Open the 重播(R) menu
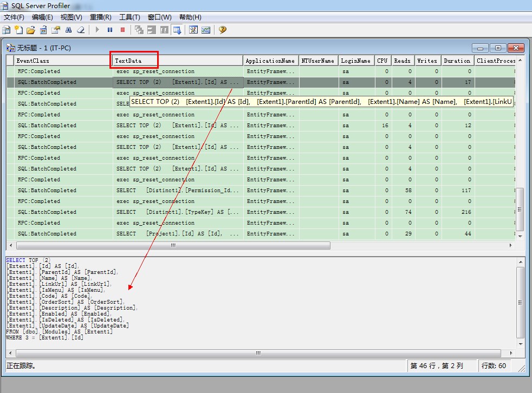Viewport: 532px width, 393px height. pyautogui.click(x=100, y=17)
